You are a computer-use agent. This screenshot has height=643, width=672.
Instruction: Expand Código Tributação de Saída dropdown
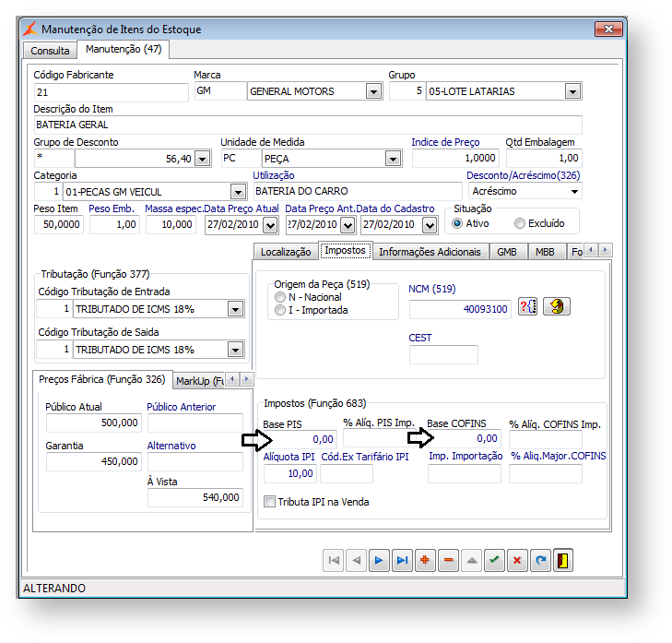(236, 350)
